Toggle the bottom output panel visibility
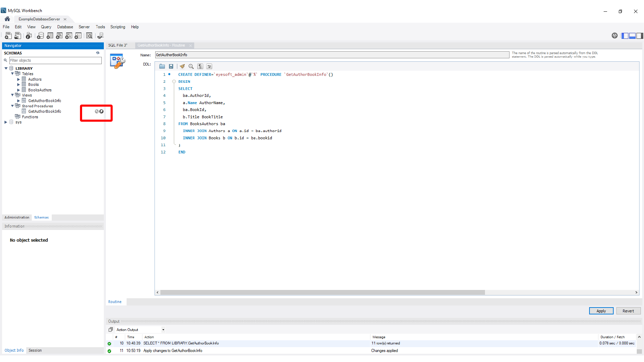This screenshot has height=362, width=644. (x=632, y=36)
